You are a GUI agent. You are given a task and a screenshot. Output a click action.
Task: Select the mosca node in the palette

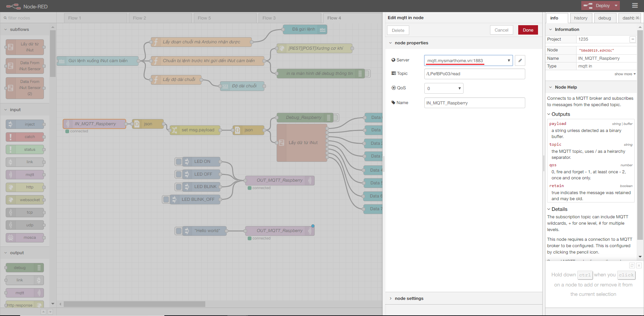point(25,237)
